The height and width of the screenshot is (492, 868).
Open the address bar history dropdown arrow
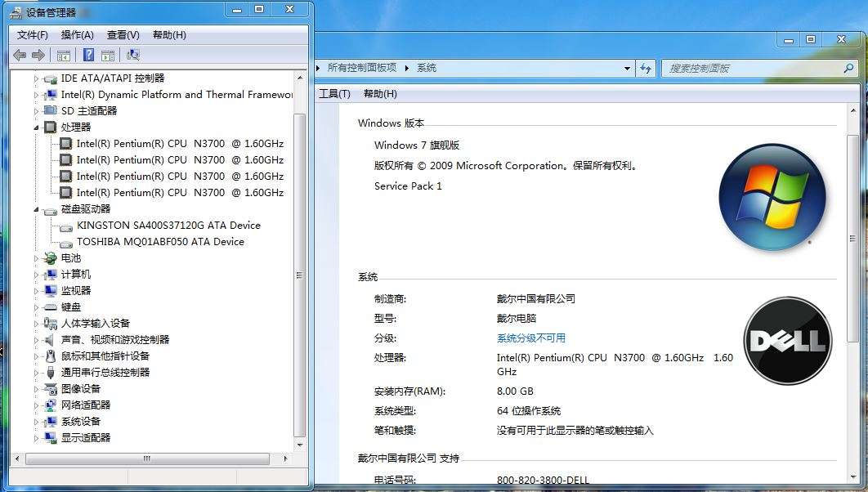point(627,68)
